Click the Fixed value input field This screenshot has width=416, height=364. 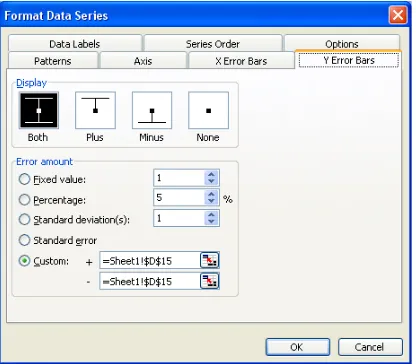pyautogui.click(x=179, y=178)
